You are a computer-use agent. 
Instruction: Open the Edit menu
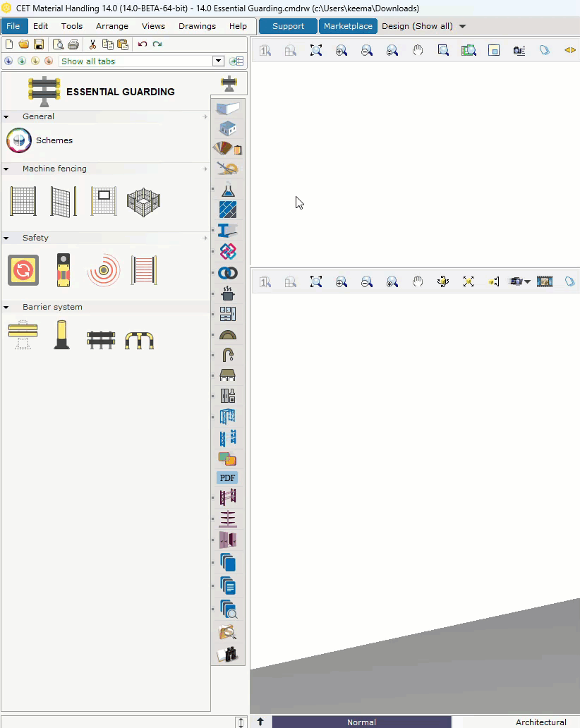40,26
